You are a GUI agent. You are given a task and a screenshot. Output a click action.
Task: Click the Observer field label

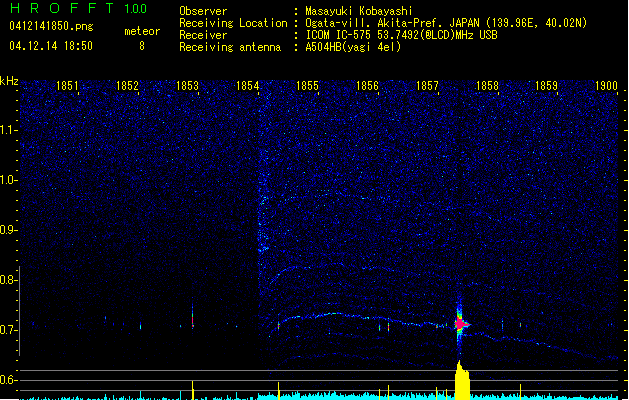(x=203, y=11)
